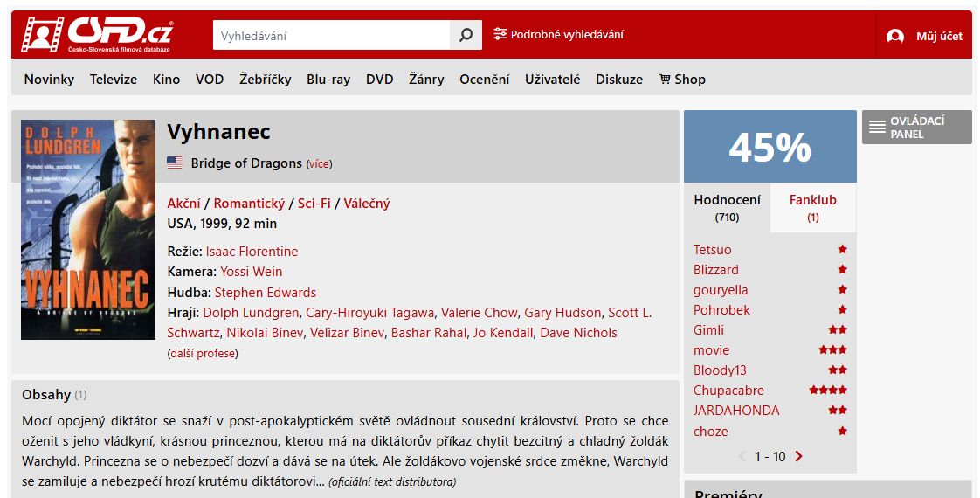Image resolution: width=980 pixels, height=498 pixels.
Task: Open the Ovládací panel menu icon
Action: pyautogui.click(x=877, y=128)
